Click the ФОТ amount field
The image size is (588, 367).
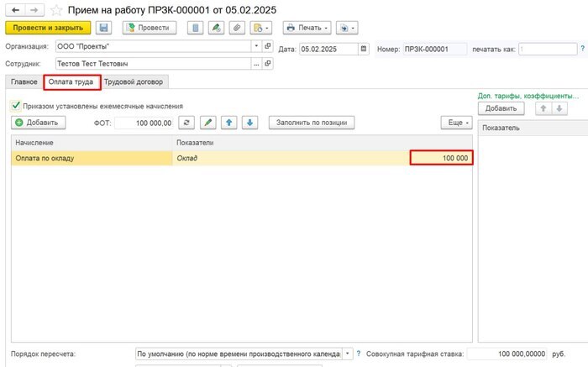click(x=144, y=123)
